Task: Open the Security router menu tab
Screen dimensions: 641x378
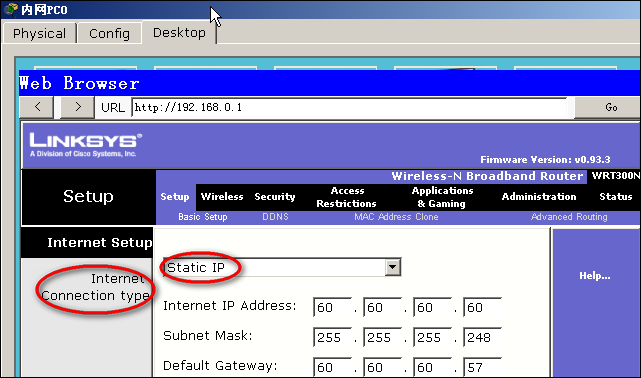Action: (275, 197)
